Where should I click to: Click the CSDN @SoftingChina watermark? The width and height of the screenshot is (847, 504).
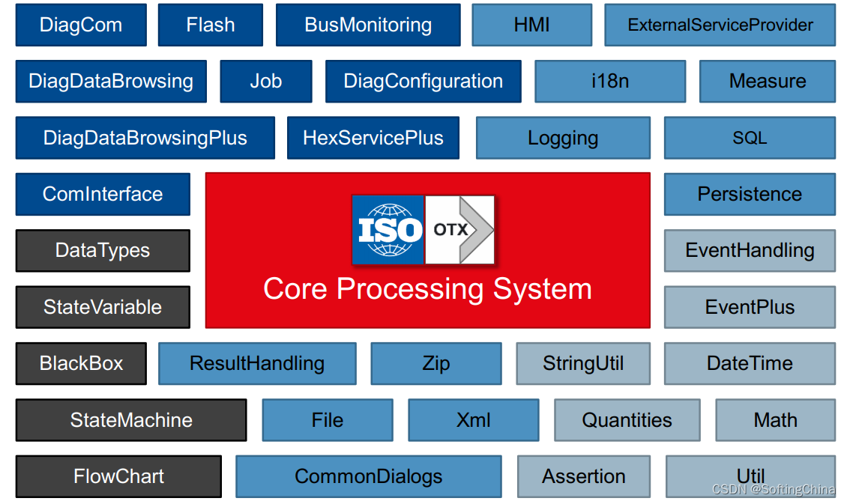[x=774, y=490]
